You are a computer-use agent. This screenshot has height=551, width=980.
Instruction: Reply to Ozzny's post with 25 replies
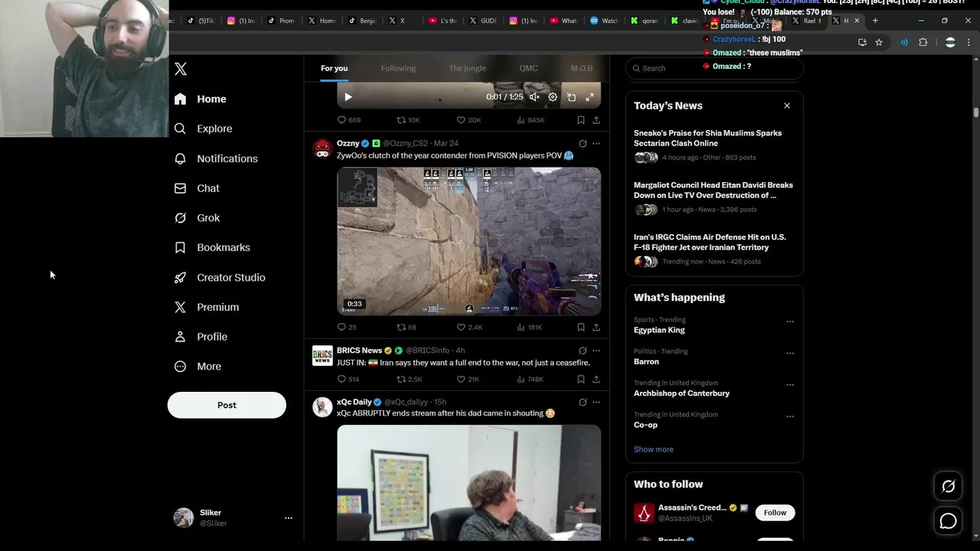pos(347,328)
